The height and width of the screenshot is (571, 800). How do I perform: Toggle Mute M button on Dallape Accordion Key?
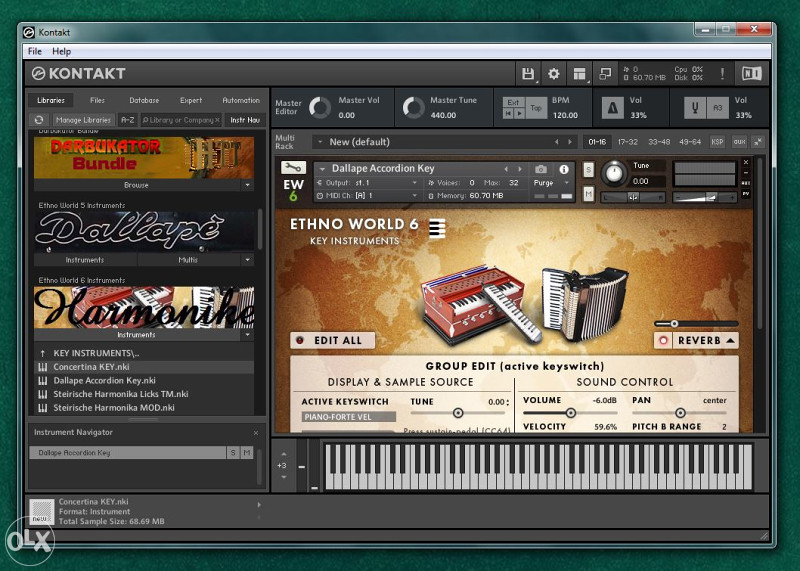pos(588,194)
